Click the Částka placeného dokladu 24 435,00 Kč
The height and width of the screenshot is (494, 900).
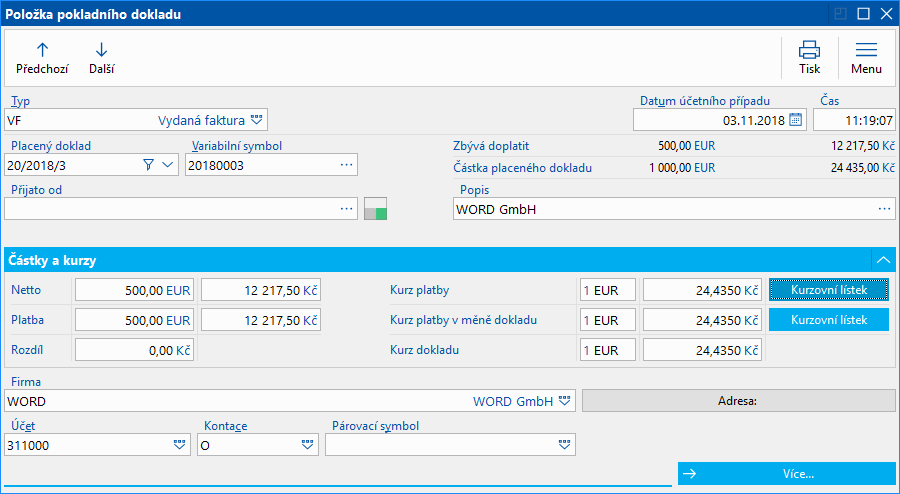point(863,169)
